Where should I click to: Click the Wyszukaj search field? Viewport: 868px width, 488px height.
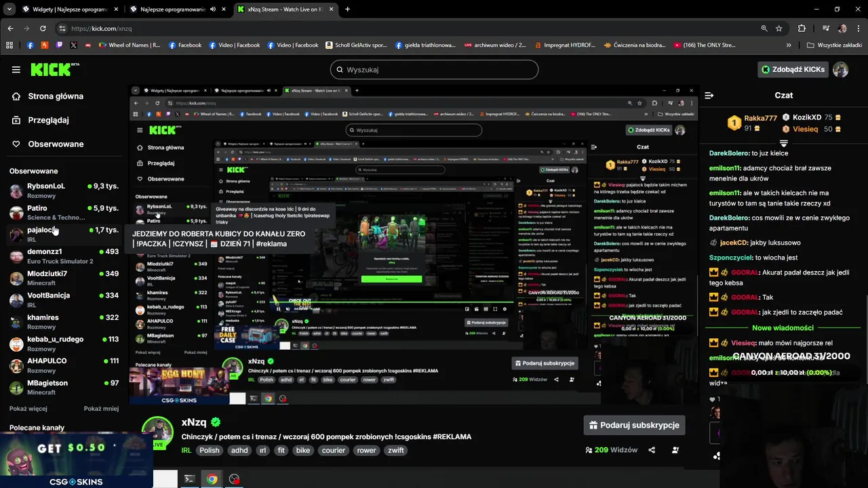pos(434,69)
